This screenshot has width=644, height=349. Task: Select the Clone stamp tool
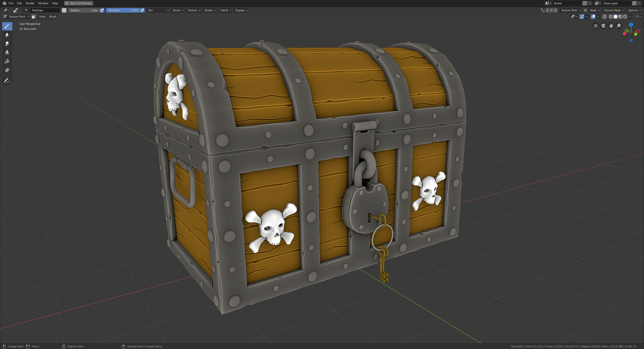point(7,52)
